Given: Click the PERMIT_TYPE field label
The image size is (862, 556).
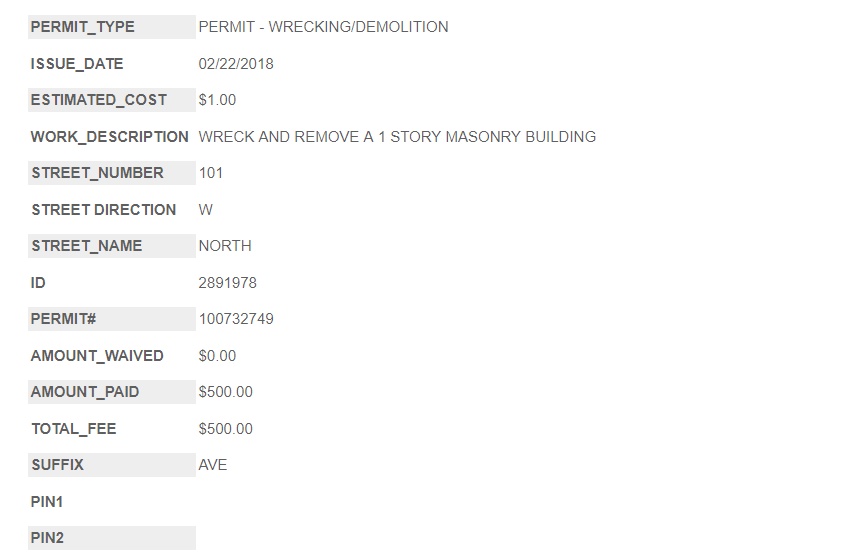Looking at the screenshot, I should pyautogui.click(x=83, y=27).
